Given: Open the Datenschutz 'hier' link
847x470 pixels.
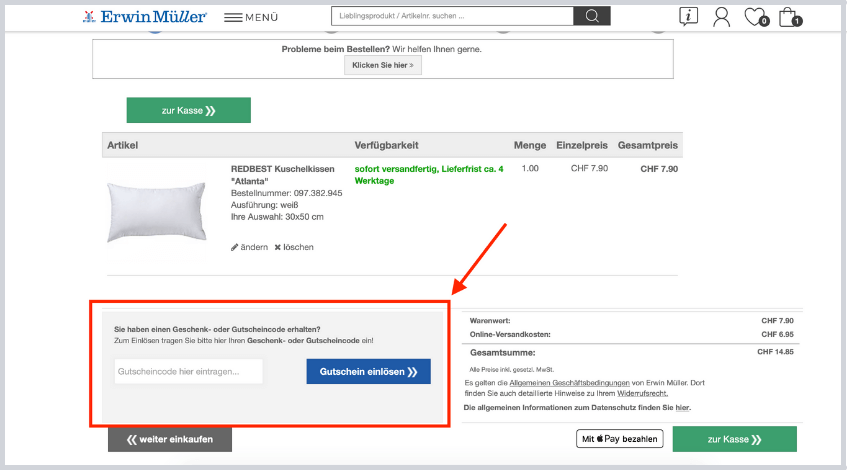Looking at the screenshot, I should click(682, 407).
